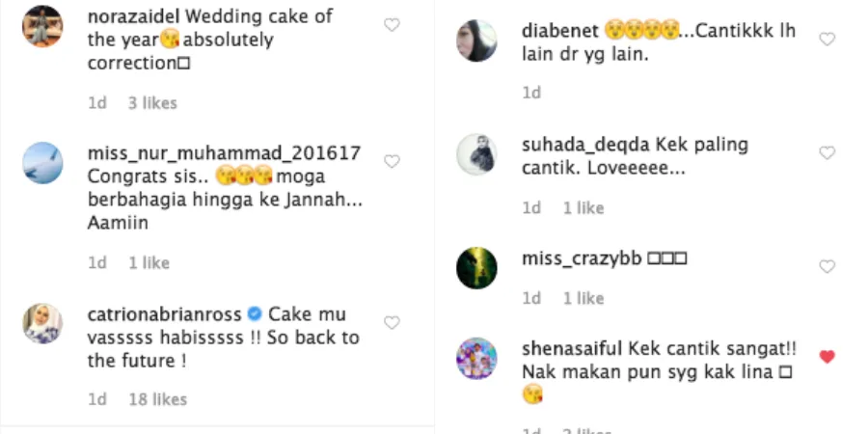This screenshot has width=868, height=434.
Task: Heart the miss_crazybb comment
Action: tap(827, 266)
